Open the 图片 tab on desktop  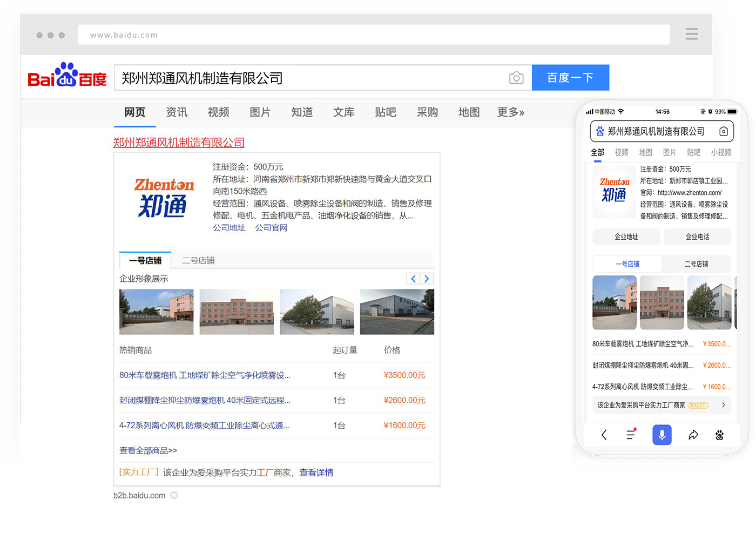pyautogui.click(x=260, y=112)
